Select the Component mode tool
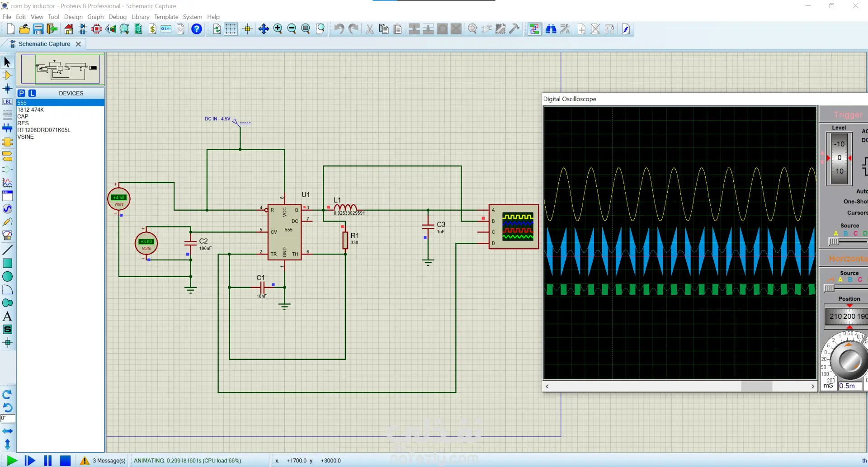Screen dimensions: 868x467 tap(7, 75)
